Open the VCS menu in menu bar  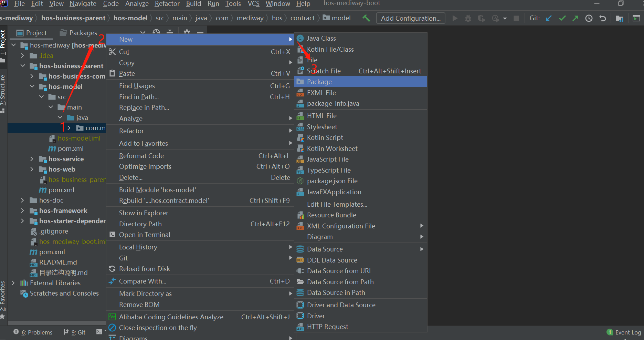tap(254, 4)
